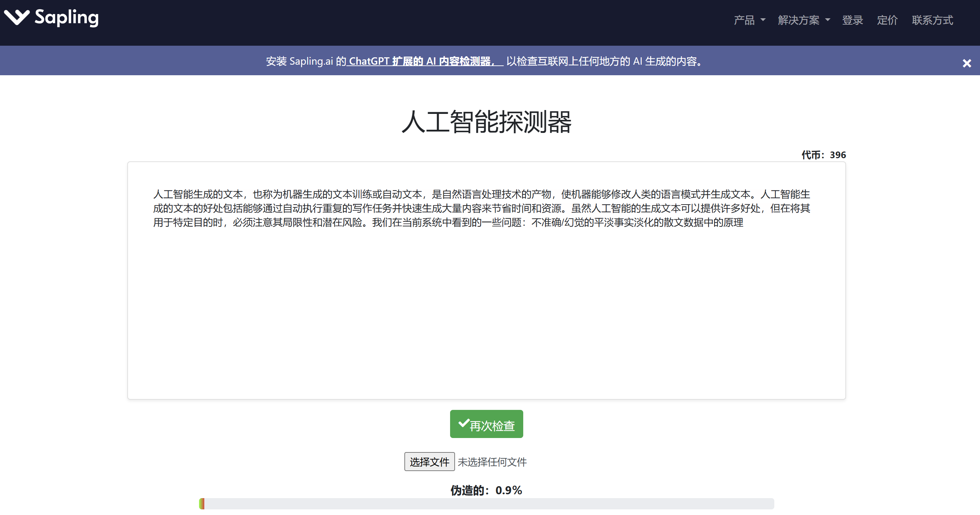This screenshot has height=515, width=980.
Task: Click the chevron icon beside 解决方案
Action: pos(828,20)
